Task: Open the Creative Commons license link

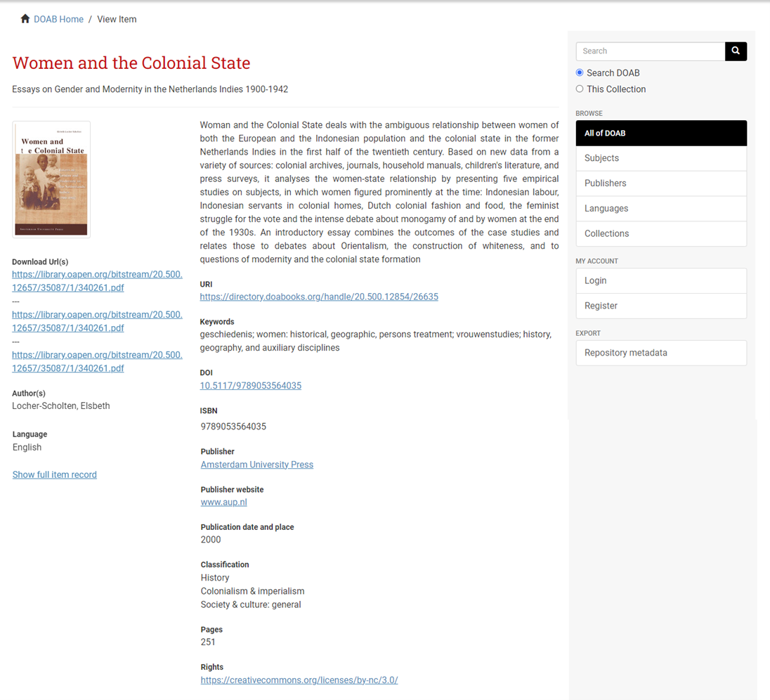Action: (299, 680)
